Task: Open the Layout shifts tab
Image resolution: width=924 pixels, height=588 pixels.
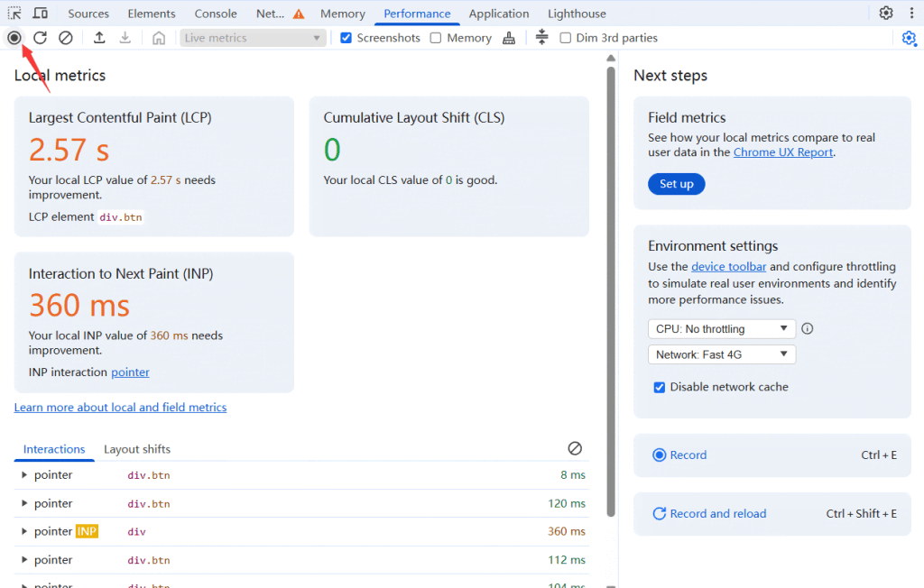Action: pos(137,449)
